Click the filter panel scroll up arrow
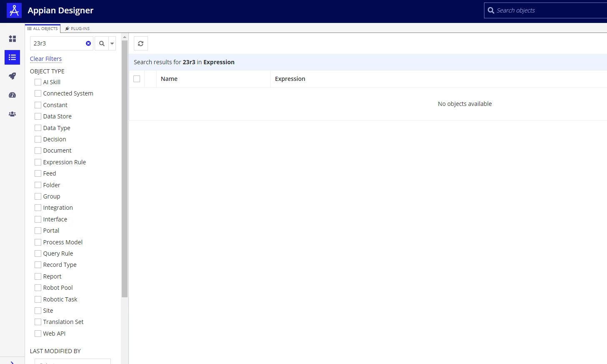 pos(125,37)
